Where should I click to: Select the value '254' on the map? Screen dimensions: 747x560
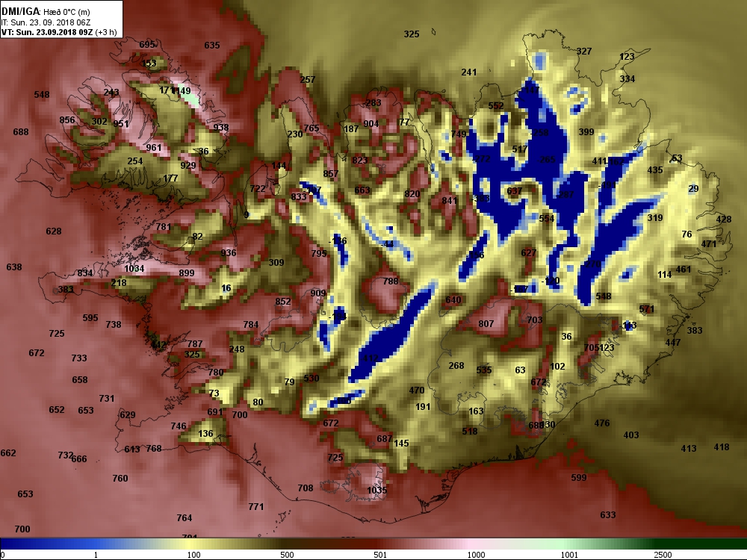(x=134, y=161)
